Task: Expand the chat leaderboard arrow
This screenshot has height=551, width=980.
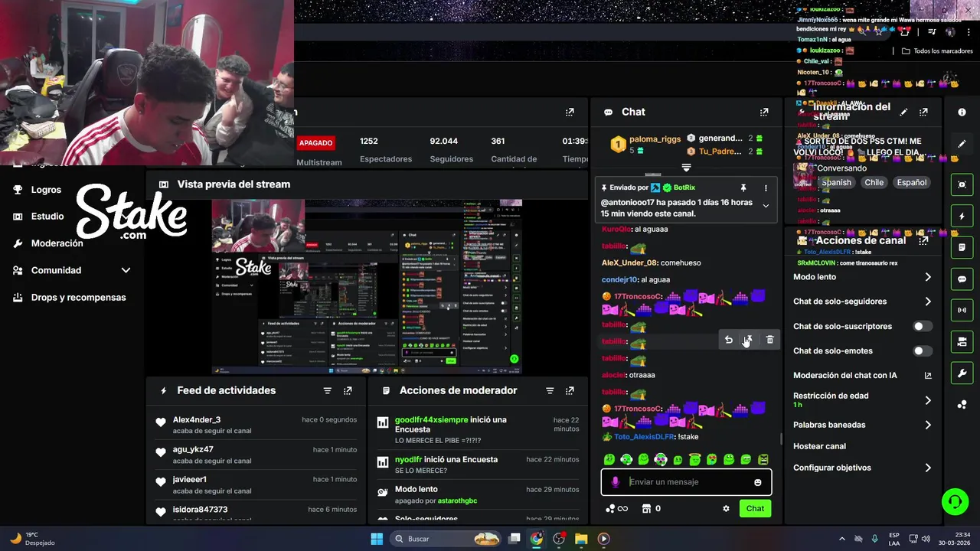Action: [686, 167]
